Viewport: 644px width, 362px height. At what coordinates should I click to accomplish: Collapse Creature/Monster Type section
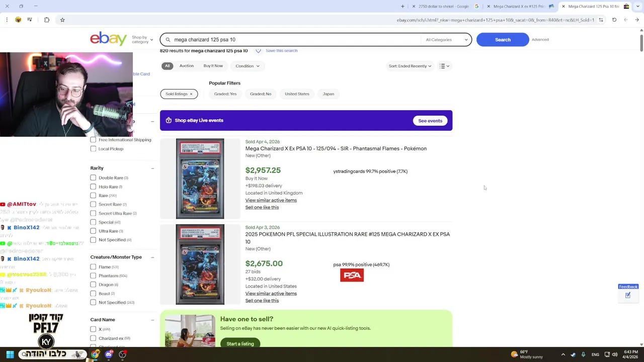[x=152, y=257]
